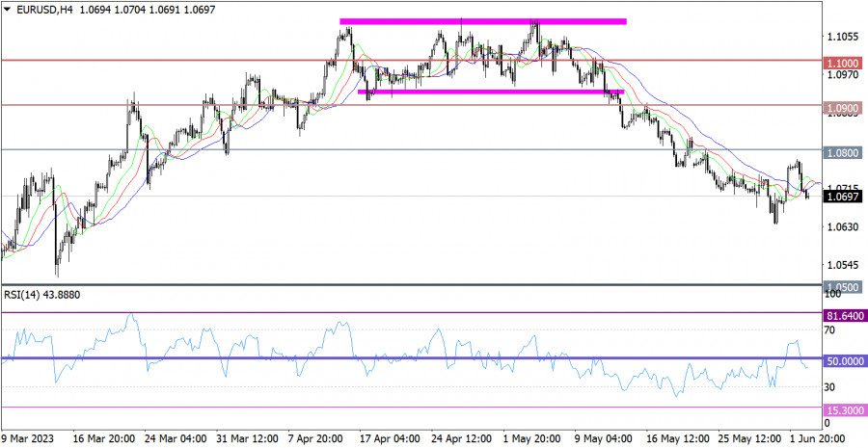Image resolution: width=868 pixels, height=448 pixels.
Task: Click the grey 1.0800 price level label
Action: point(845,152)
